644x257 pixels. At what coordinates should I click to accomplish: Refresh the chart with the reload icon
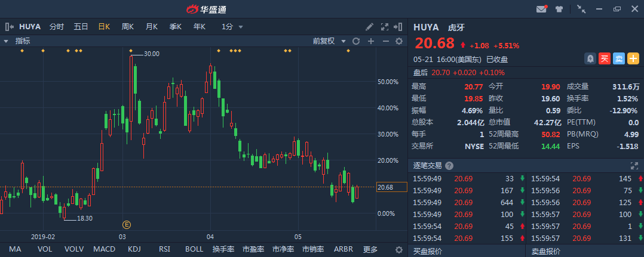click(356, 41)
